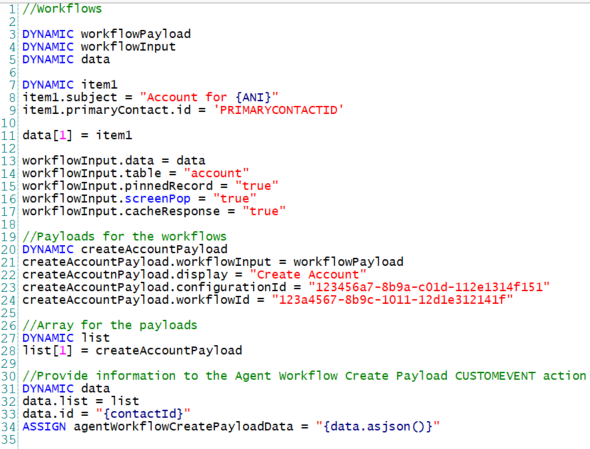Image resolution: width=590 pixels, height=449 pixels.
Task: Click the workflowId value "123a4567-8b9c-1011-12d1e312141f"
Action: (392, 300)
